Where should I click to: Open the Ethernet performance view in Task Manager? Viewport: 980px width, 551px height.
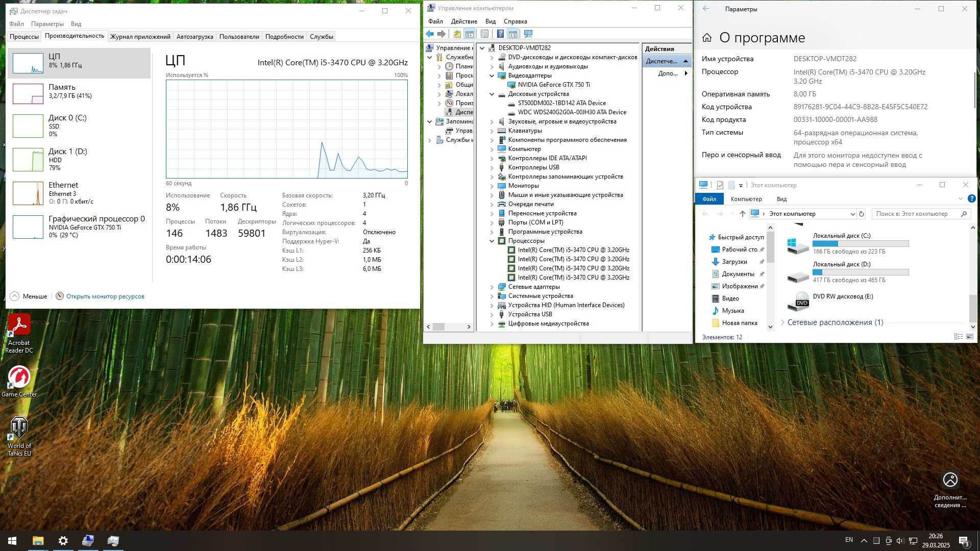(x=79, y=193)
